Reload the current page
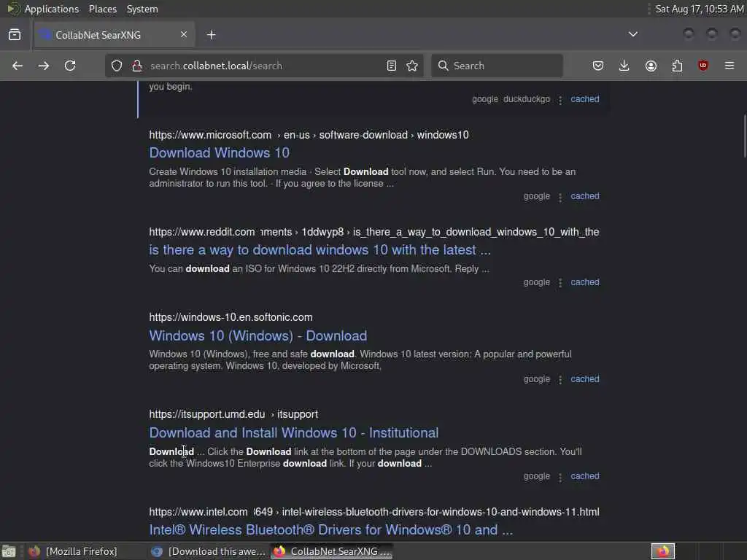Image resolution: width=747 pixels, height=560 pixels. (x=70, y=66)
